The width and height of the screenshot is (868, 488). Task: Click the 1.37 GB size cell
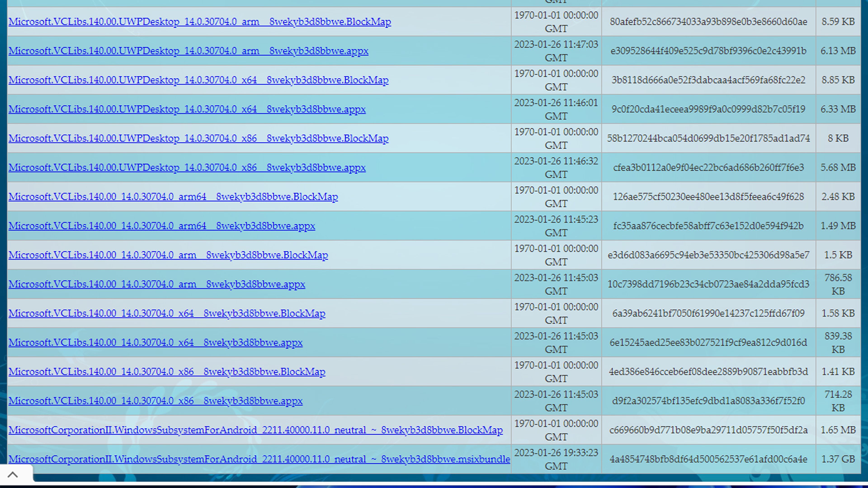click(838, 459)
